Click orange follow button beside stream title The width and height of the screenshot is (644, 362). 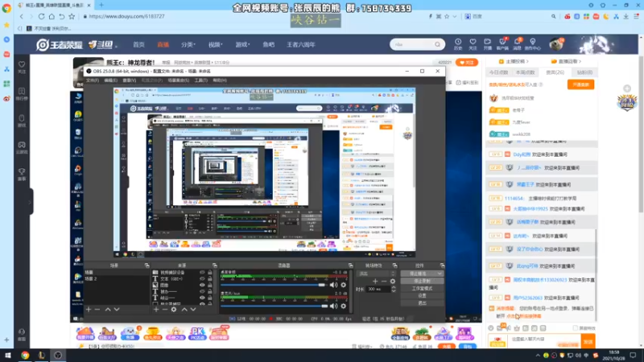(467, 63)
